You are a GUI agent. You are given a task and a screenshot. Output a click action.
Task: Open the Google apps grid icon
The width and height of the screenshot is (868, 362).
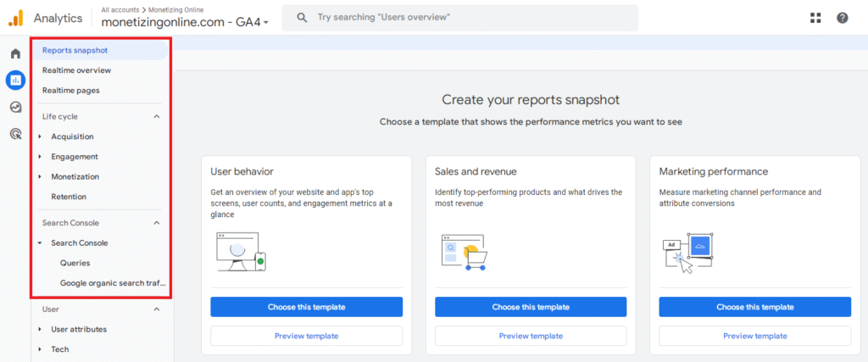tap(815, 18)
